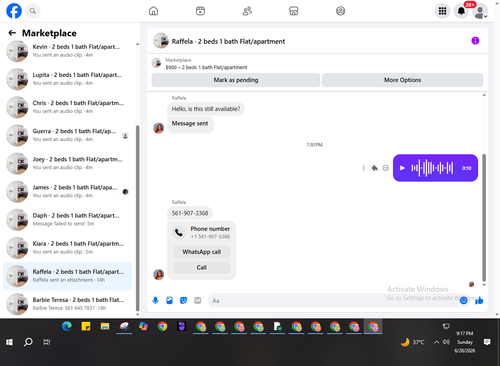The height and width of the screenshot is (366, 500).
Task: Click the Aa message input field
Action: [x=333, y=301]
